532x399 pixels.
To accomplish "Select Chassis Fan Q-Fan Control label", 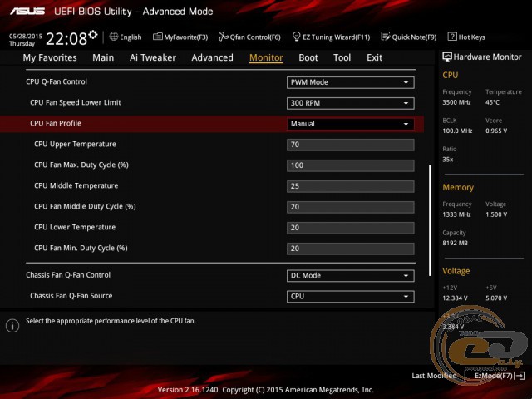I will 68,275.
